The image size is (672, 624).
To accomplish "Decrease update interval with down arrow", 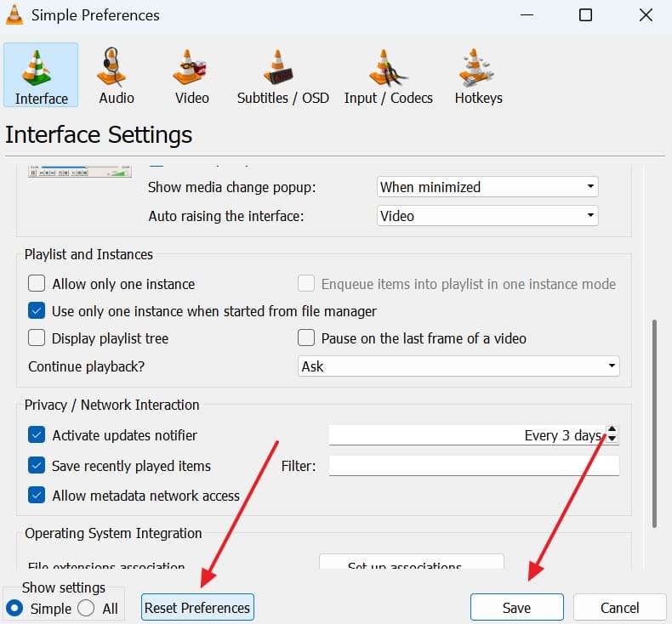I will pos(612,439).
